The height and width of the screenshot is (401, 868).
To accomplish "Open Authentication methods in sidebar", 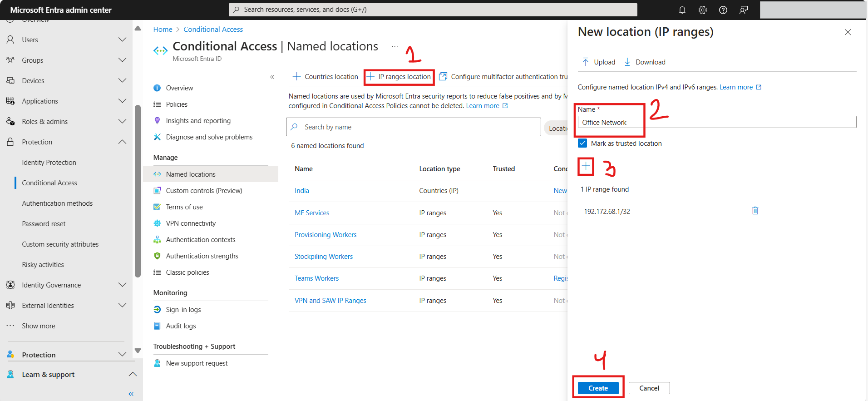I will point(57,203).
